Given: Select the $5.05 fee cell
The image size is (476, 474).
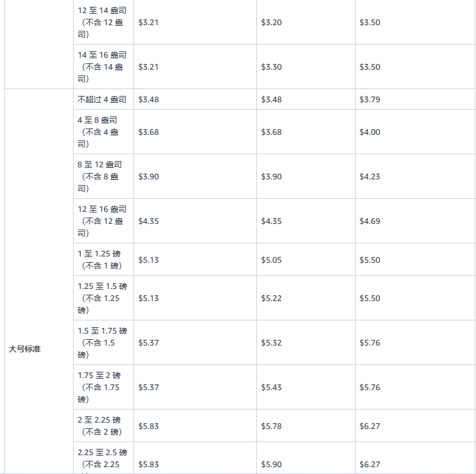Looking at the screenshot, I should pyautogui.click(x=272, y=260).
